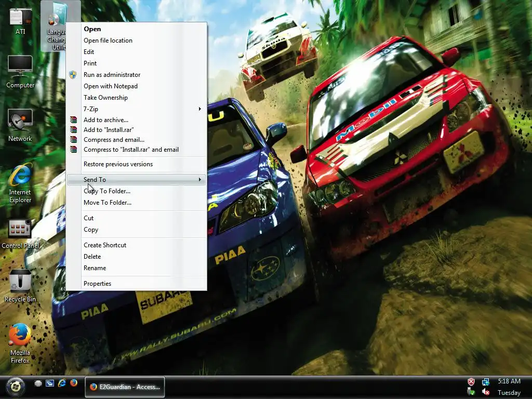Choose Add to "Install.rar"

[x=137, y=129]
